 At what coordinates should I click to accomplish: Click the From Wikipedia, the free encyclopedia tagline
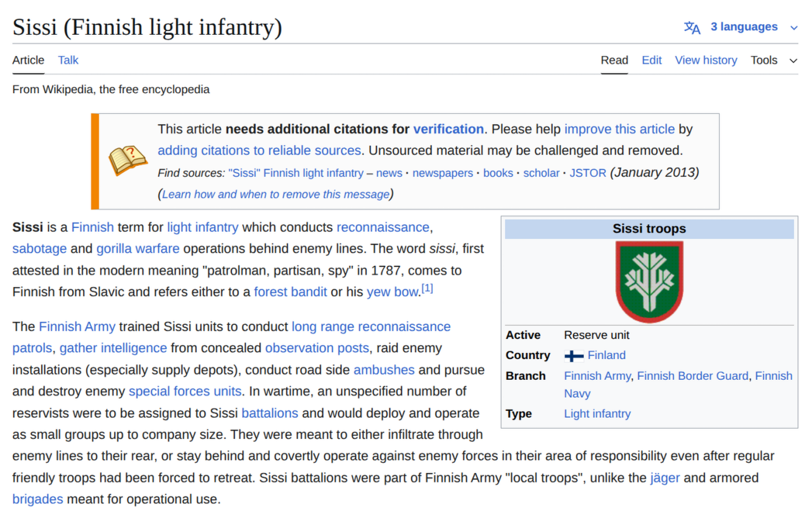click(x=111, y=90)
